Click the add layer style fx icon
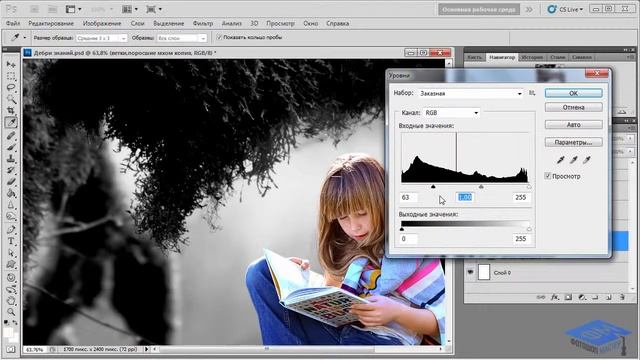Image resolution: width=640 pixels, height=360 pixels. point(554,298)
